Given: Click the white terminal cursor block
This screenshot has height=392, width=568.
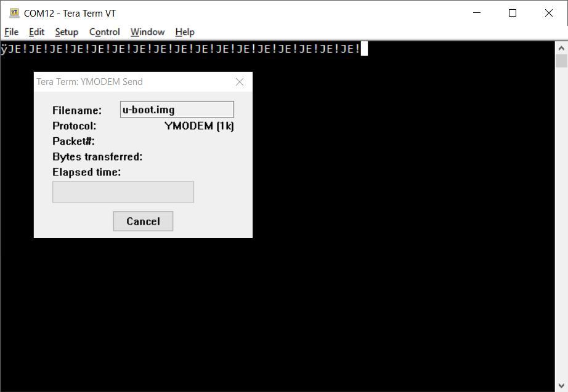Looking at the screenshot, I should [364, 49].
